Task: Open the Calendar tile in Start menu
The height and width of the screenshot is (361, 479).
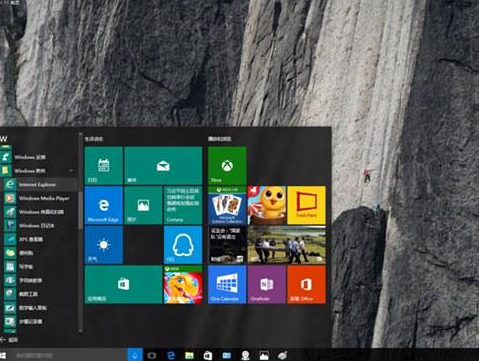Action: coord(104,165)
